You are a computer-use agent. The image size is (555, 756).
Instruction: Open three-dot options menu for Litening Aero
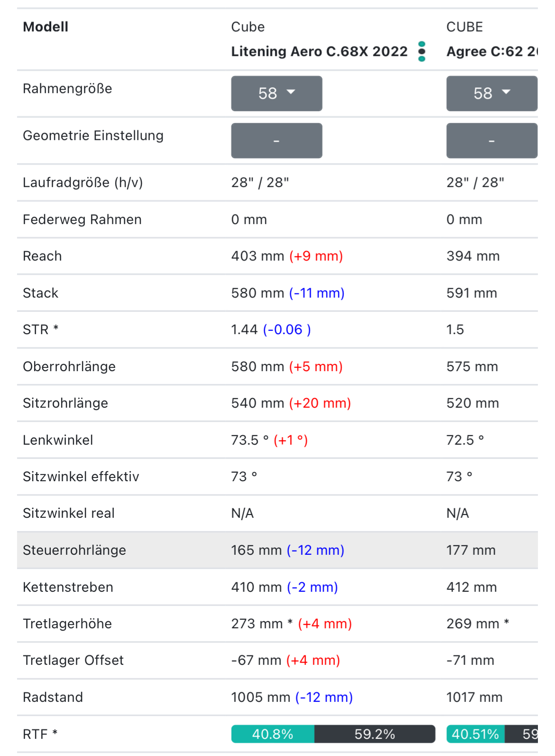[x=422, y=51]
